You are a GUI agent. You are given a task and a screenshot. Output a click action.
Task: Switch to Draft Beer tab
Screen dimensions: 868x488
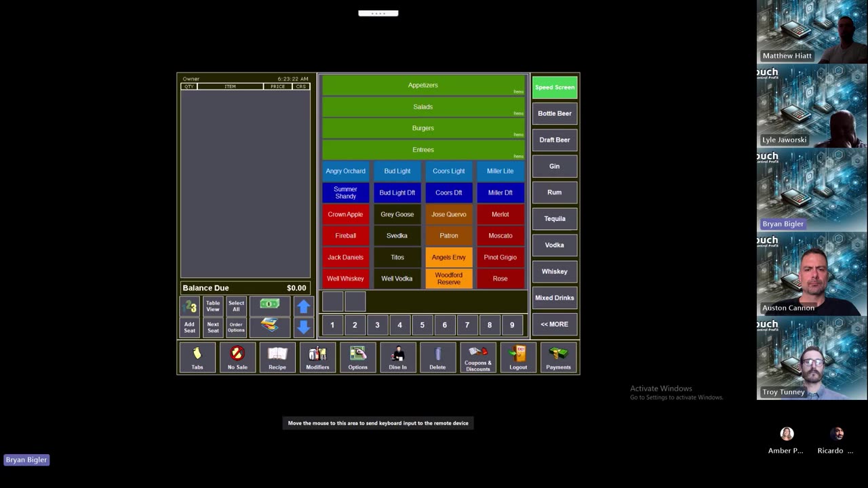555,140
